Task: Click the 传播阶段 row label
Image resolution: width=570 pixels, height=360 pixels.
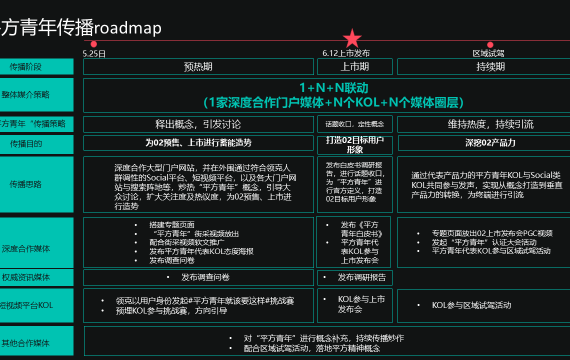Action: coord(37,67)
